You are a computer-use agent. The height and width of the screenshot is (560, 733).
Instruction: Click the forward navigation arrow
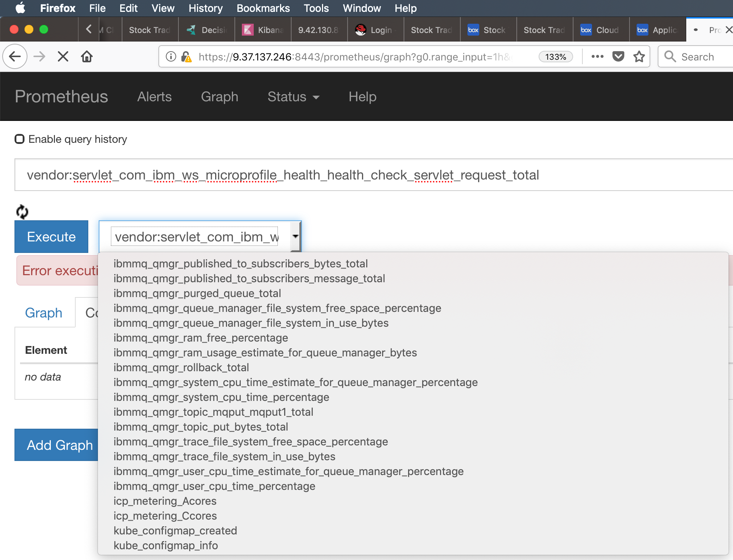coord(39,56)
